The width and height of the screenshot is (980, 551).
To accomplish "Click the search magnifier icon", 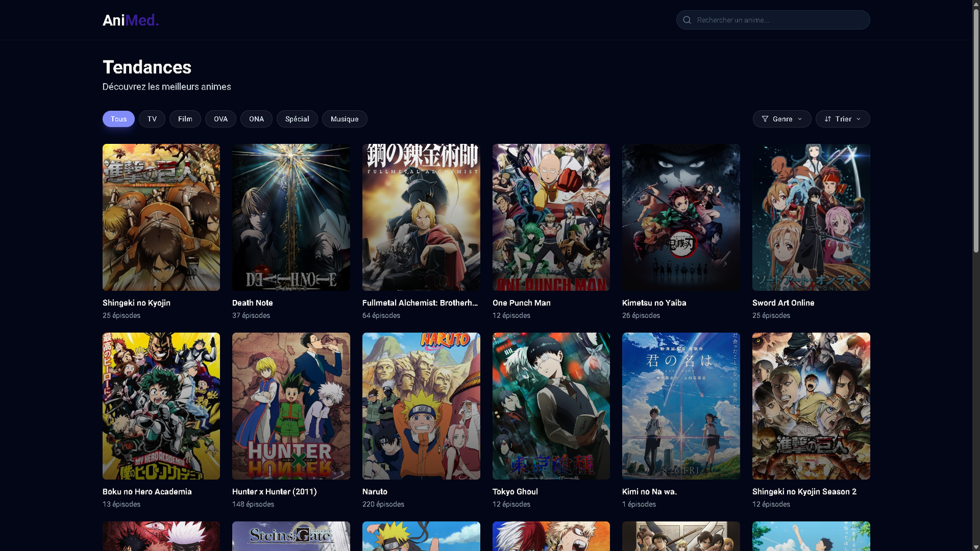I will click(x=687, y=20).
